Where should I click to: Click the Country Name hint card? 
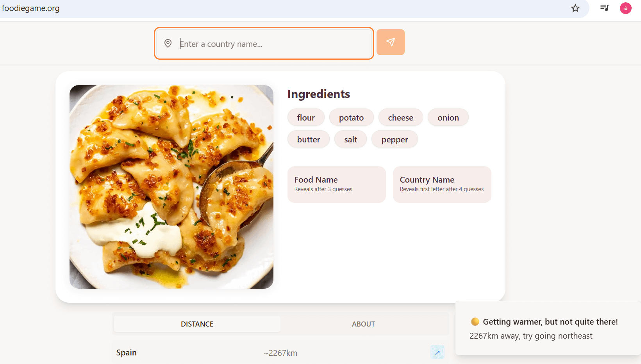[442, 184]
